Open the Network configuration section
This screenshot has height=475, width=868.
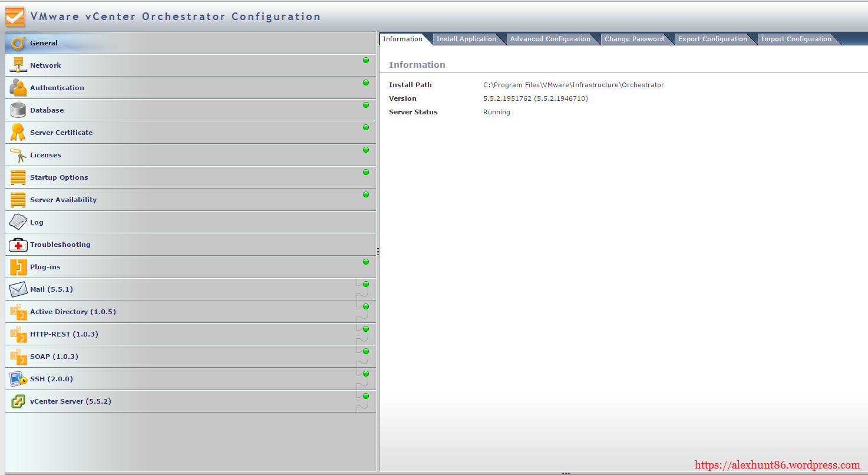190,65
